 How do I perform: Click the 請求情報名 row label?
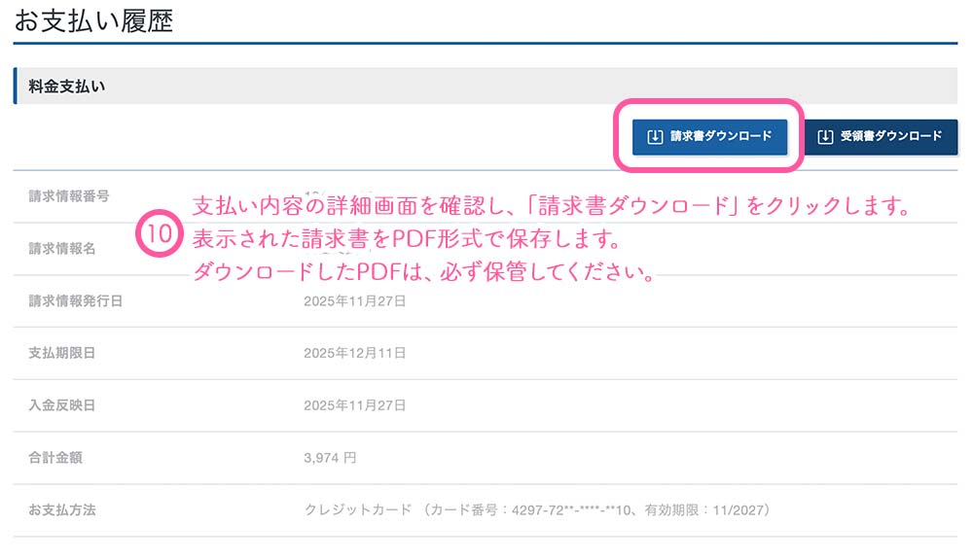coord(62,248)
